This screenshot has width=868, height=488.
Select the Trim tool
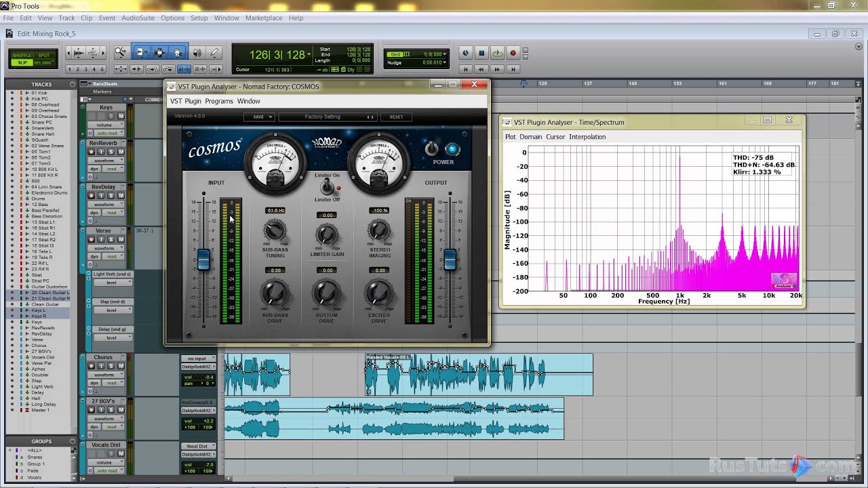(x=142, y=52)
